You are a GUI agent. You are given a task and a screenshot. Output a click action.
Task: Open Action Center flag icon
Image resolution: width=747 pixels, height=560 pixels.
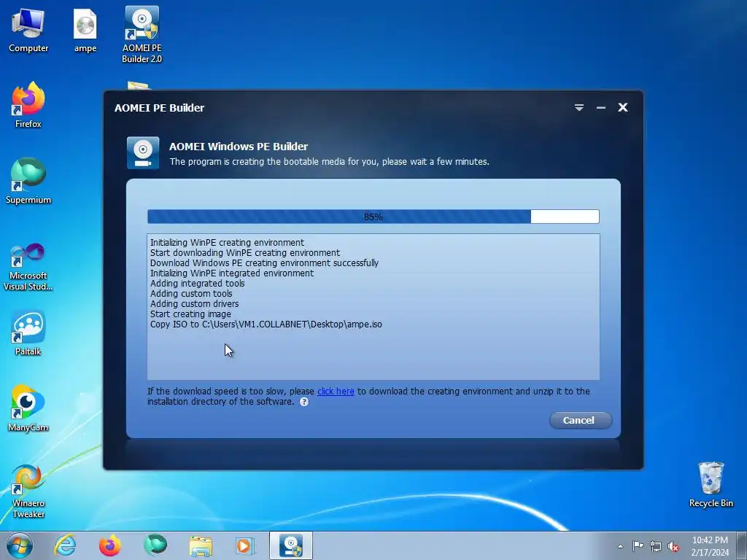pyautogui.click(x=638, y=545)
